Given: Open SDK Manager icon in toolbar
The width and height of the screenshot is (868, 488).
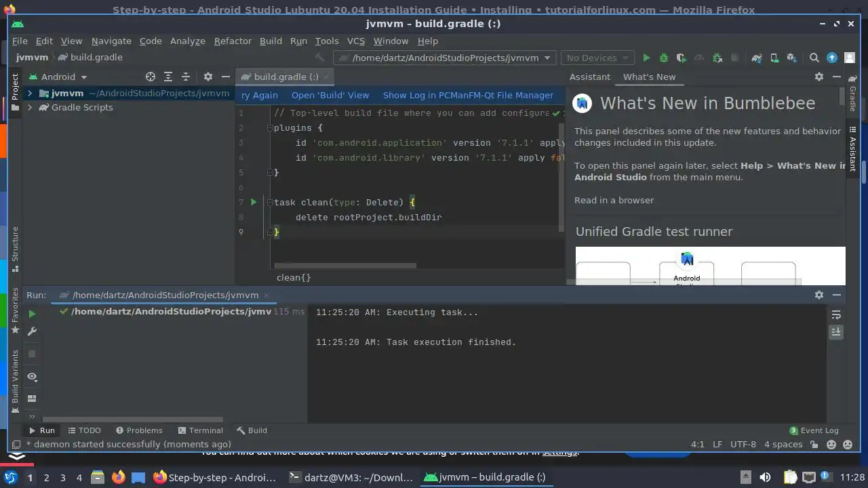Looking at the screenshot, I should tap(791, 58).
